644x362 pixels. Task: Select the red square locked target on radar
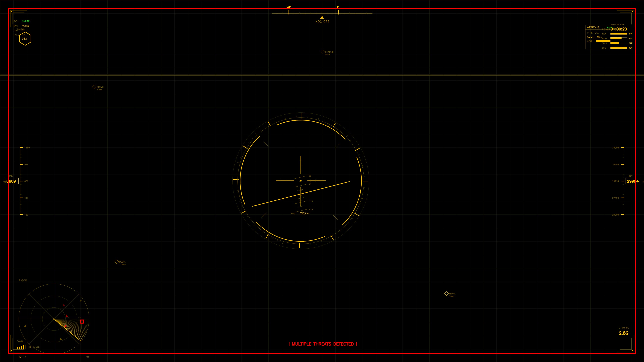coord(82,322)
